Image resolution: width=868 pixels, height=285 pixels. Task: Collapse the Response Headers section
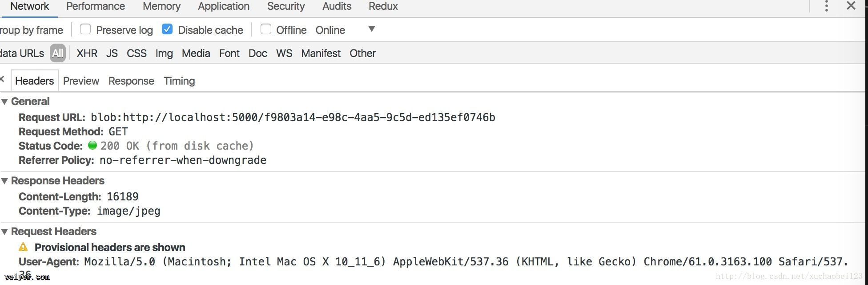[x=4, y=181]
